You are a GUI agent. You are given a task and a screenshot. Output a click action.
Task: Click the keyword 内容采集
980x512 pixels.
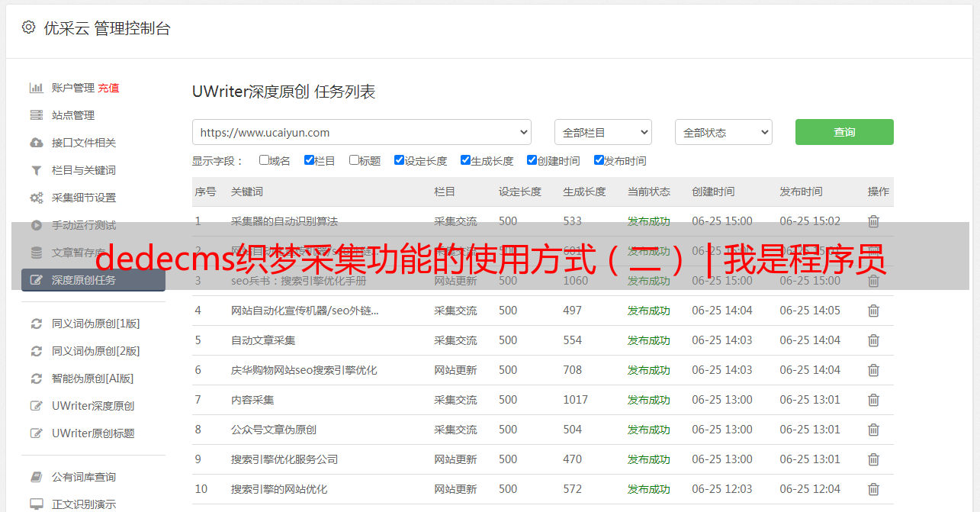(x=252, y=400)
